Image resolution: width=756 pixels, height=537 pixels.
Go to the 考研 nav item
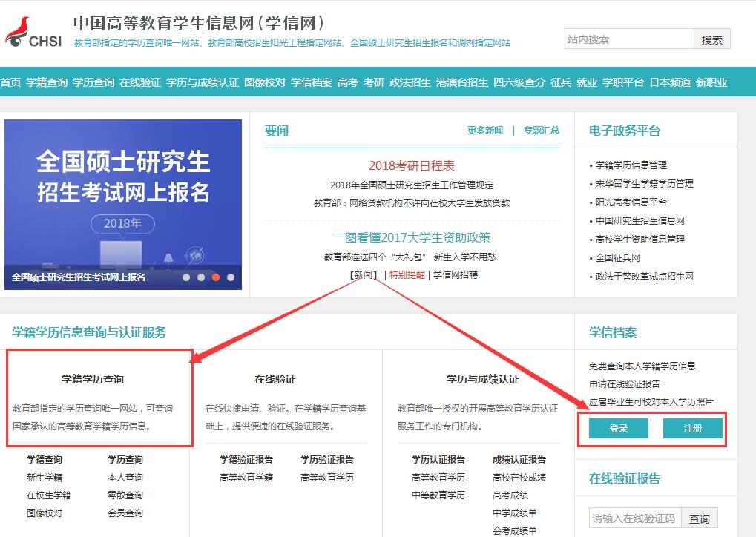pos(374,82)
